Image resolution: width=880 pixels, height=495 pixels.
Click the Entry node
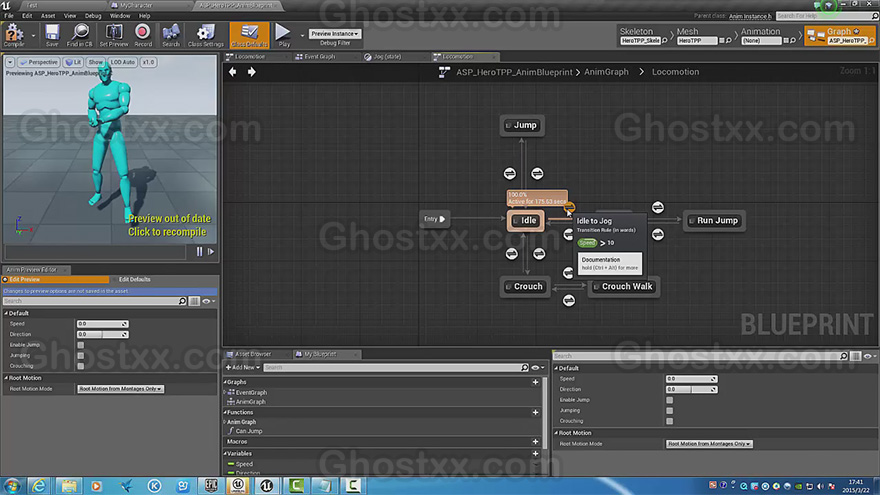[434, 219]
